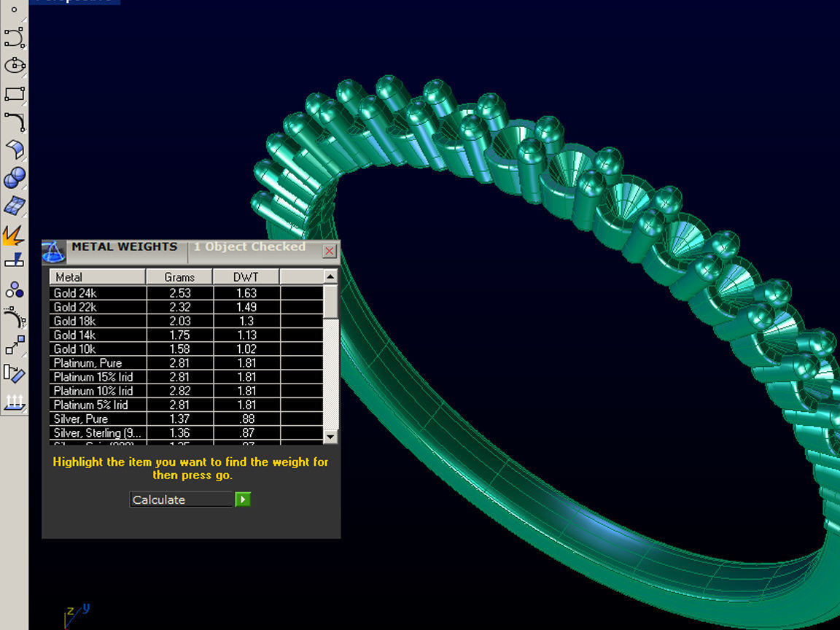Select the Ellipse tool
Viewport: 840px width, 630px height.
pos(15,66)
